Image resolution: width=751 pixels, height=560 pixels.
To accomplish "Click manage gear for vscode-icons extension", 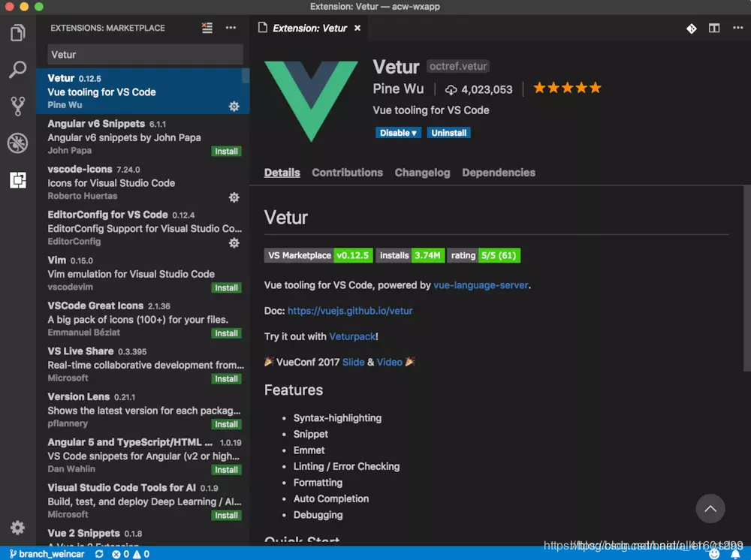I will click(x=234, y=197).
